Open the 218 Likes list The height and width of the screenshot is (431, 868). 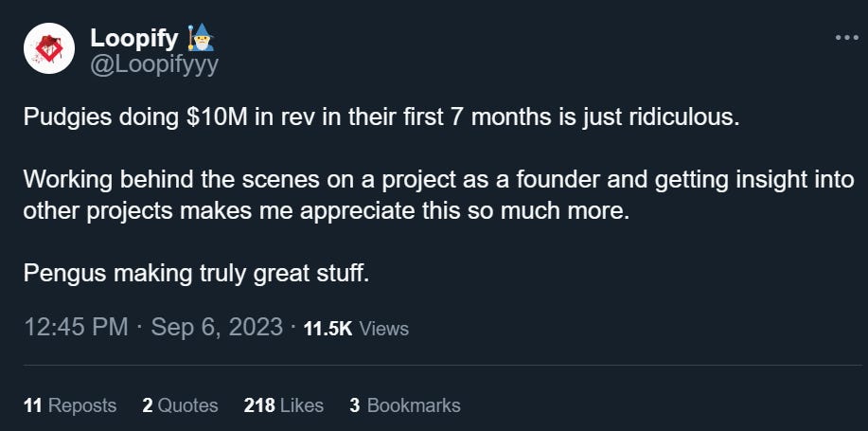(x=283, y=405)
